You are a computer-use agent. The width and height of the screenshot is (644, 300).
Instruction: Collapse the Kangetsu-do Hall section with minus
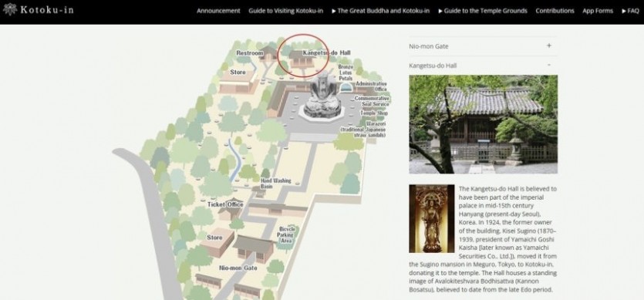(548, 66)
